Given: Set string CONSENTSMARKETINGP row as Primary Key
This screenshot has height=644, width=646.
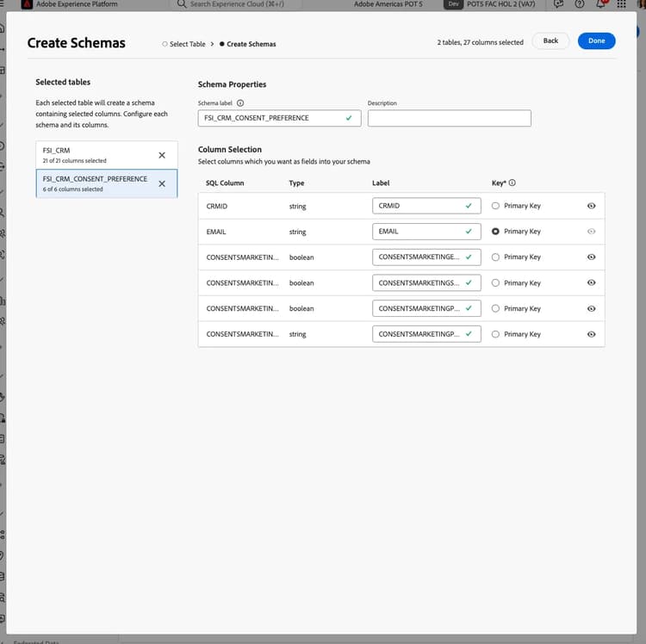Looking at the screenshot, I should [495, 334].
